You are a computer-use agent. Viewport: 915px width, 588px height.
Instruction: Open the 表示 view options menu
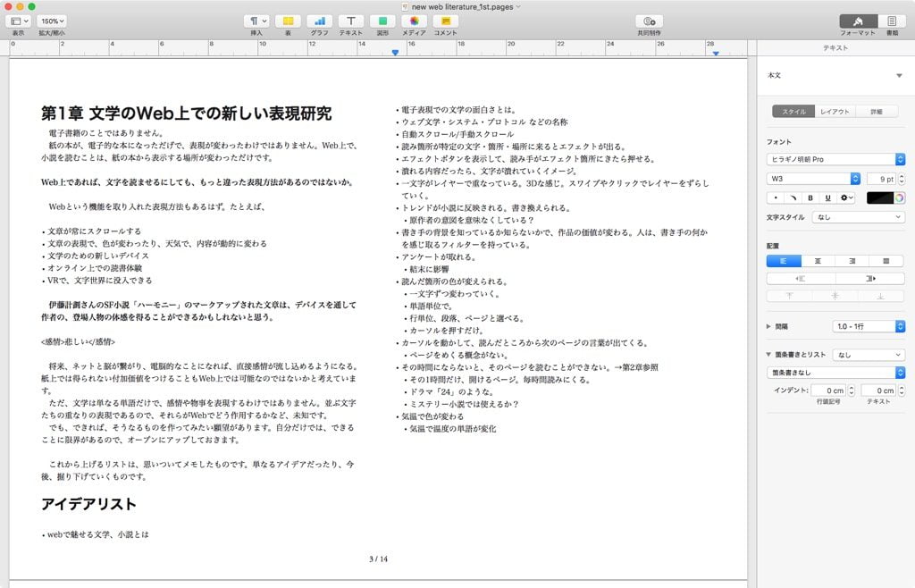[x=18, y=21]
